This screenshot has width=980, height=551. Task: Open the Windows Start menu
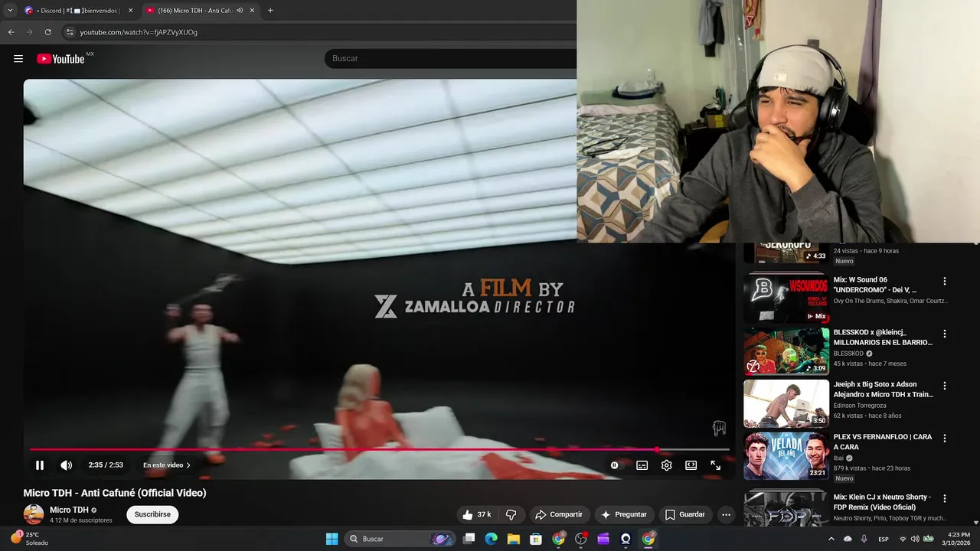pos(332,539)
